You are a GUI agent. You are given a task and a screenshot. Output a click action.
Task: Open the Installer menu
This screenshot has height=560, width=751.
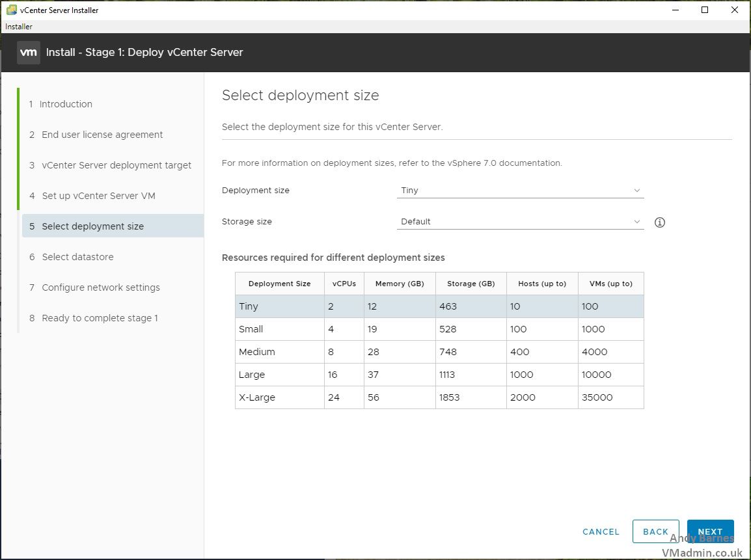click(19, 27)
